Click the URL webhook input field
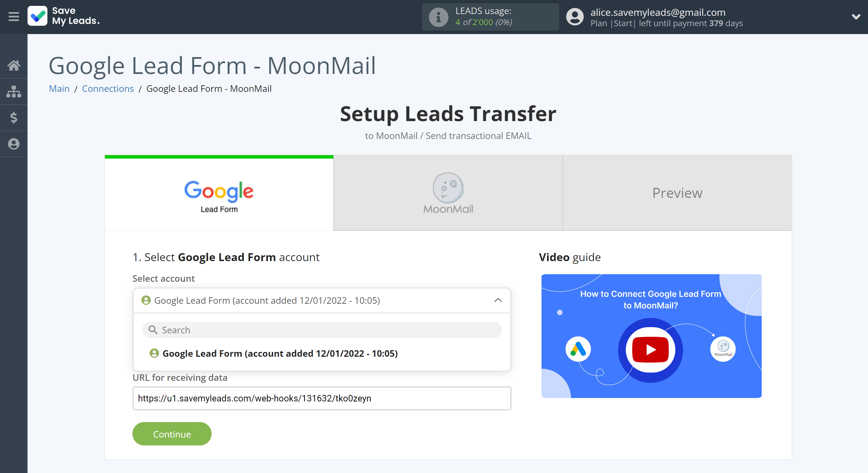868x473 pixels. tap(321, 399)
